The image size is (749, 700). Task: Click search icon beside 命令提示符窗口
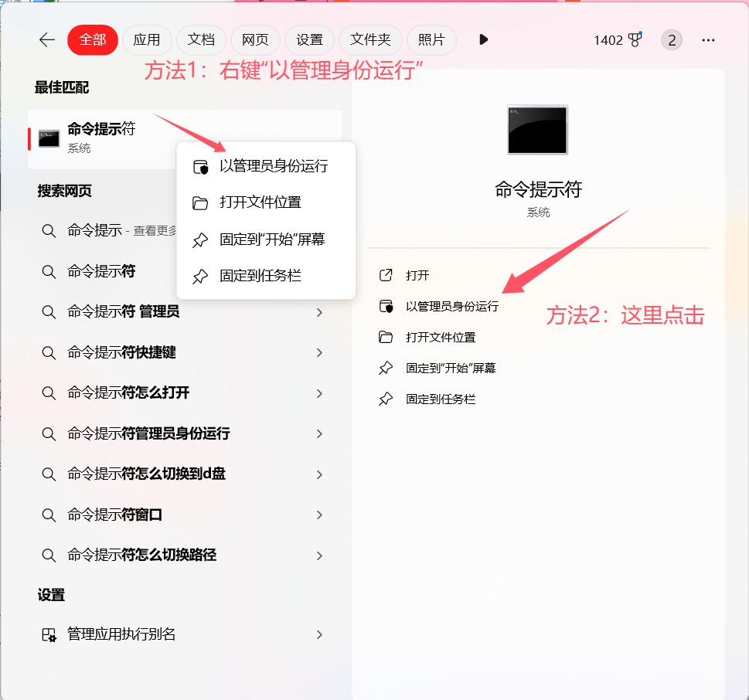[x=49, y=515]
